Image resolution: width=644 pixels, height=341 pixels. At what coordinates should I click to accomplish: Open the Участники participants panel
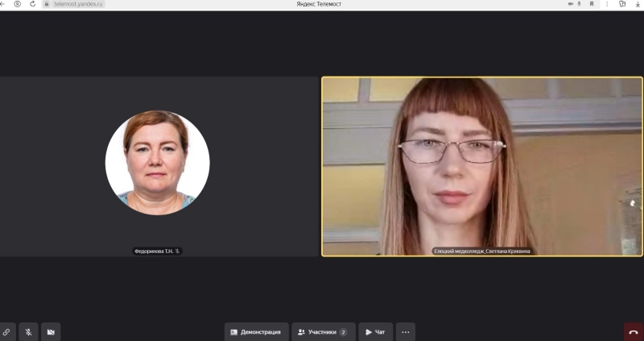(323, 331)
